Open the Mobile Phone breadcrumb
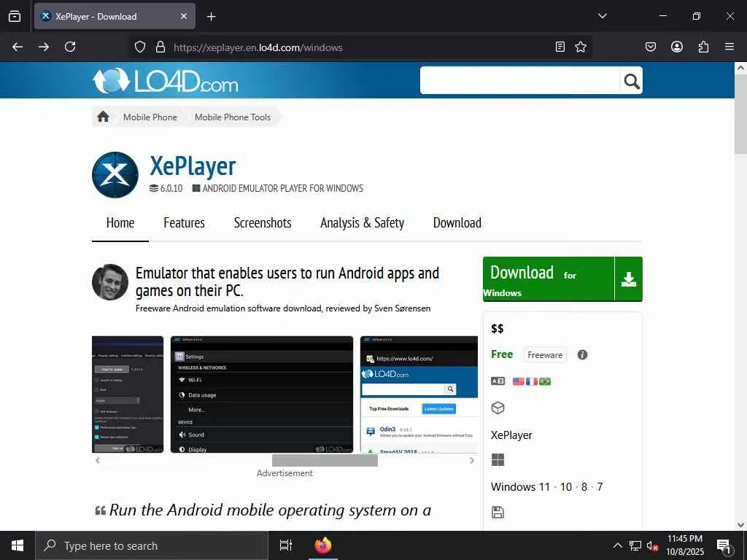 [x=150, y=117]
